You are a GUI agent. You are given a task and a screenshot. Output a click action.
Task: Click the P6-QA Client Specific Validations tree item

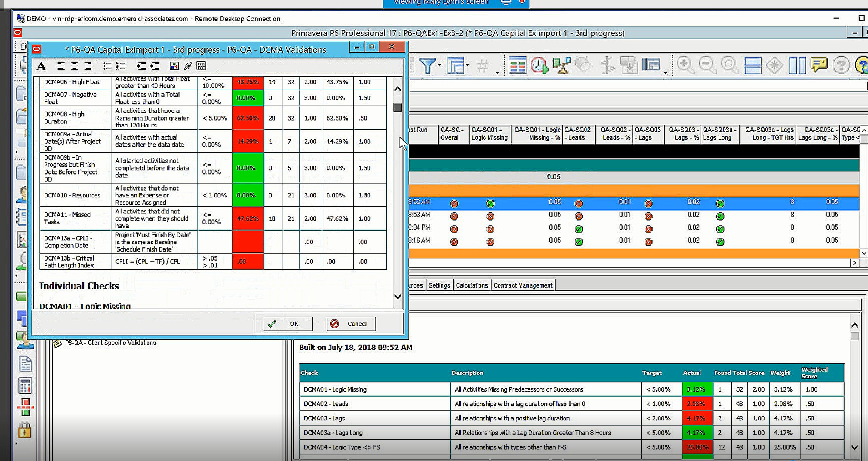tap(110, 342)
